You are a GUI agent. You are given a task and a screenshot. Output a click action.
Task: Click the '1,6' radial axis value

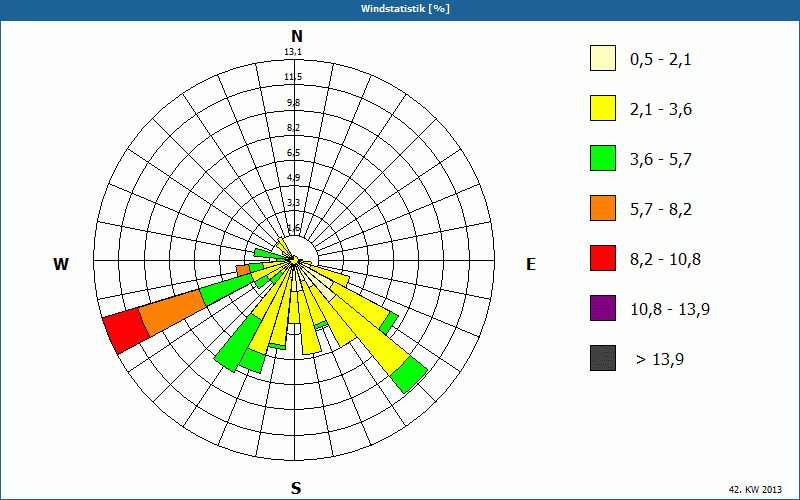(293, 228)
